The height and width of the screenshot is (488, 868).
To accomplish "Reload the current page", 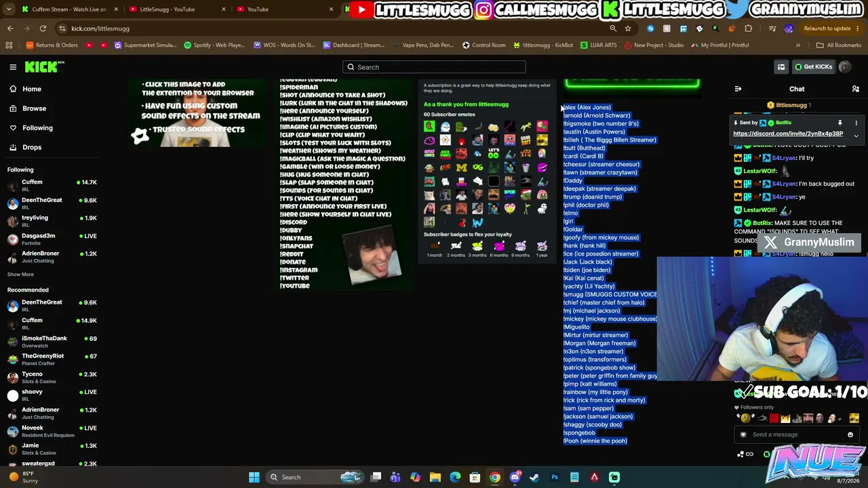I will (43, 28).
